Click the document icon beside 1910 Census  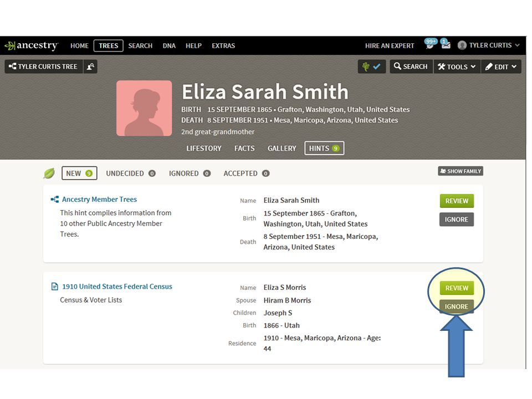coord(55,287)
